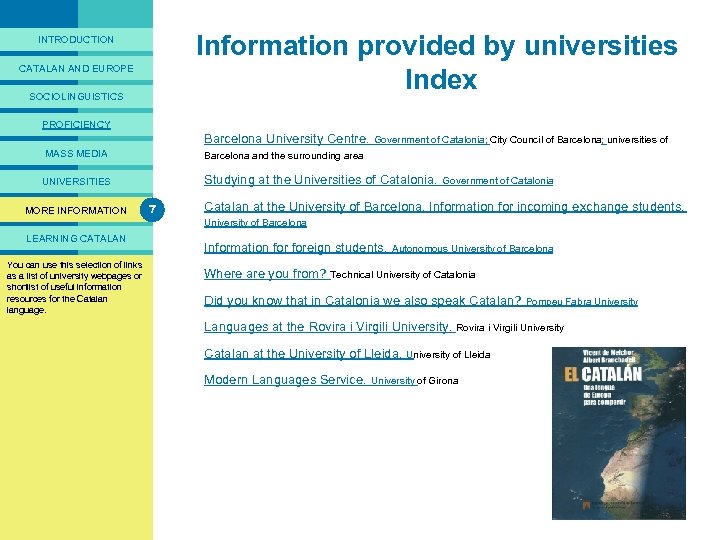Select SOCIOLINGUISTICS in the side menu

click(x=76, y=96)
